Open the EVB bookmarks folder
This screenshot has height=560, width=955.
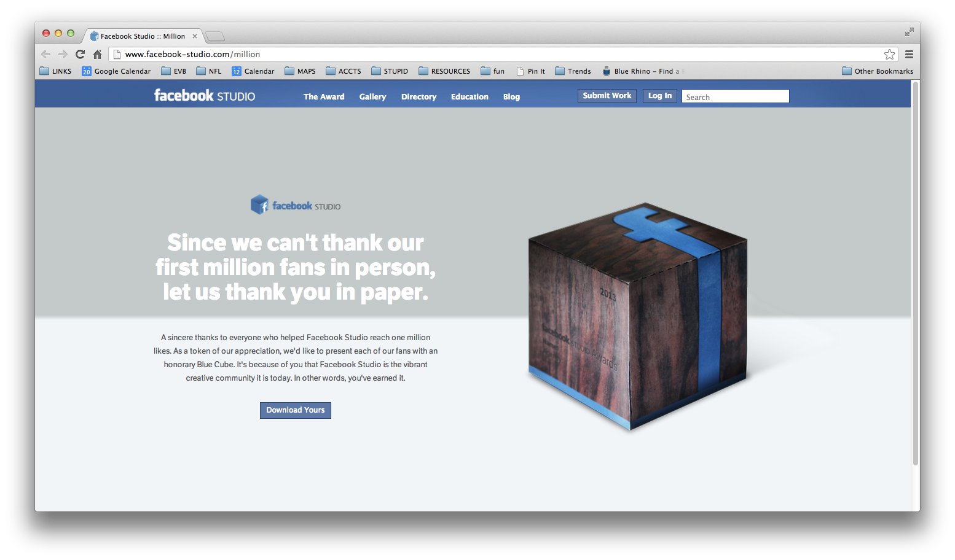point(173,71)
